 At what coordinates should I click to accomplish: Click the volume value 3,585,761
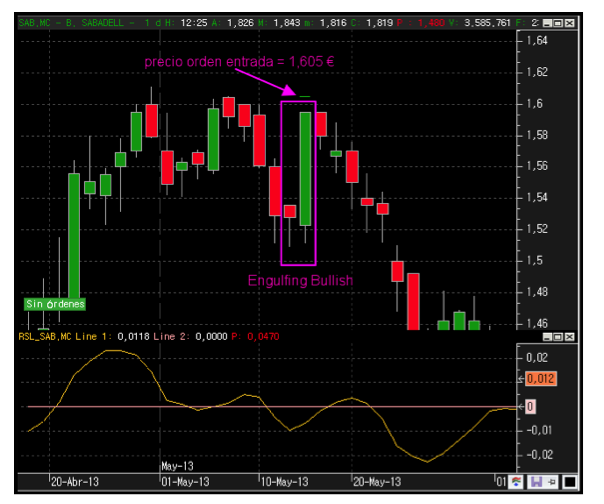[487, 23]
